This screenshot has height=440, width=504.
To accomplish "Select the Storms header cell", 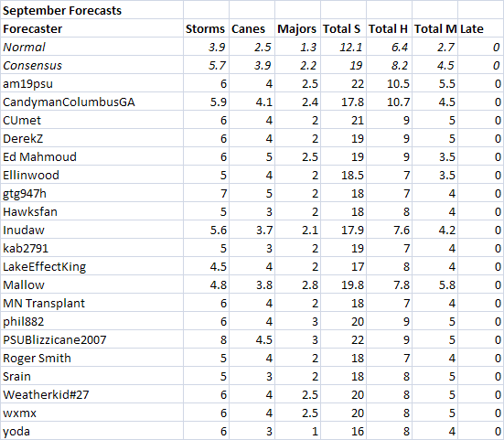I will [206, 28].
